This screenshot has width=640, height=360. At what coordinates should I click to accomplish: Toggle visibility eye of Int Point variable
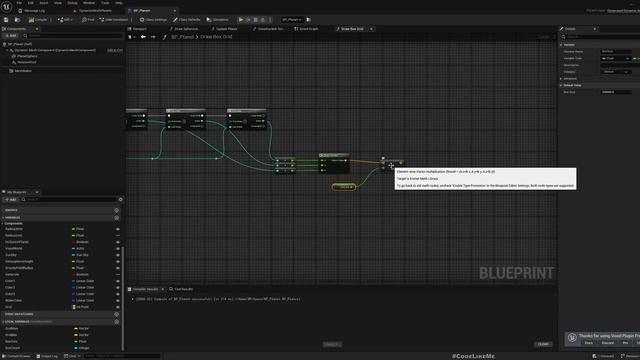tap(118, 307)
